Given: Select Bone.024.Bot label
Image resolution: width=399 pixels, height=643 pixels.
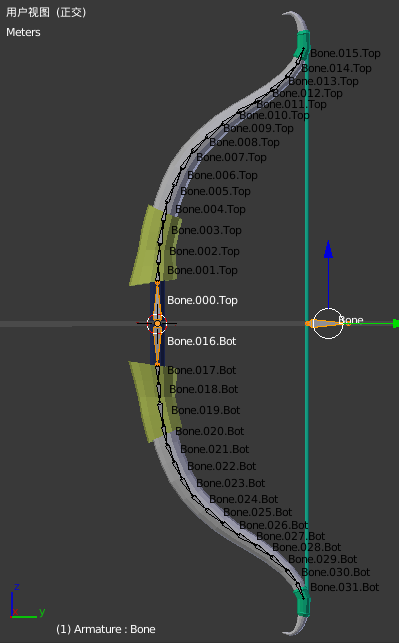Looking at the screenshot, I should (244, 499).
